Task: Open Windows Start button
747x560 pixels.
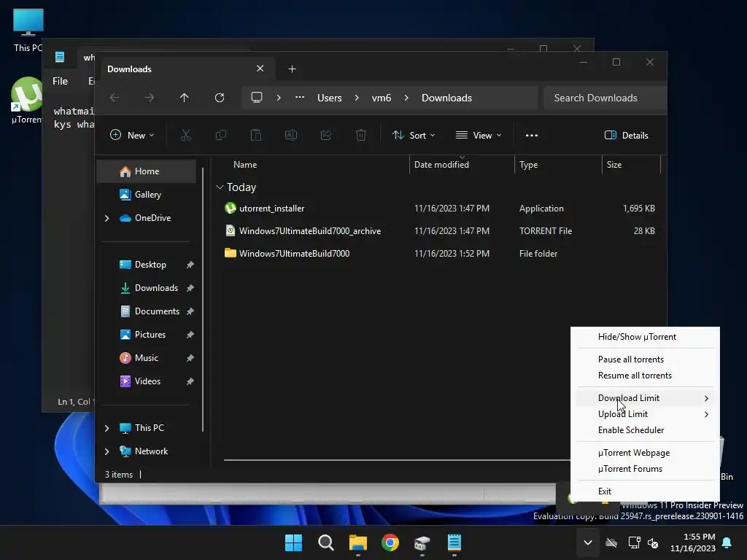Action: (293, 542)
